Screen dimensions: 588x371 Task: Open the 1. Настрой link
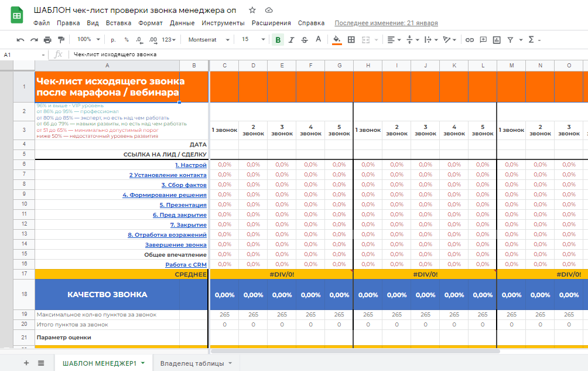click(x=191, y=165)
